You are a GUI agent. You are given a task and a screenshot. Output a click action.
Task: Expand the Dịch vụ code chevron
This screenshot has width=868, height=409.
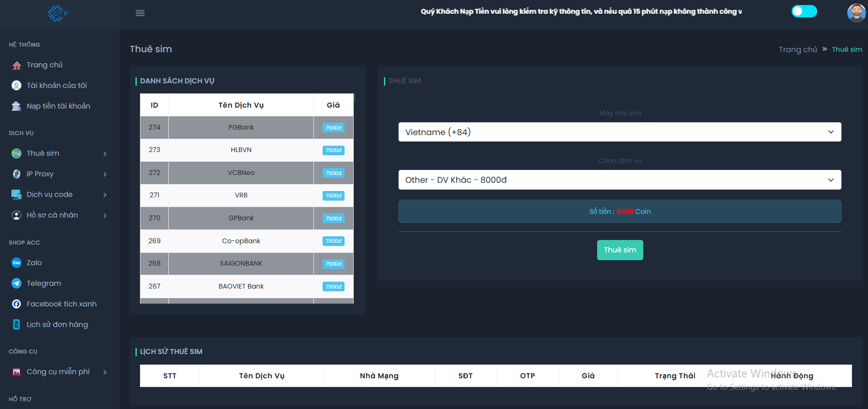(105, 195)
